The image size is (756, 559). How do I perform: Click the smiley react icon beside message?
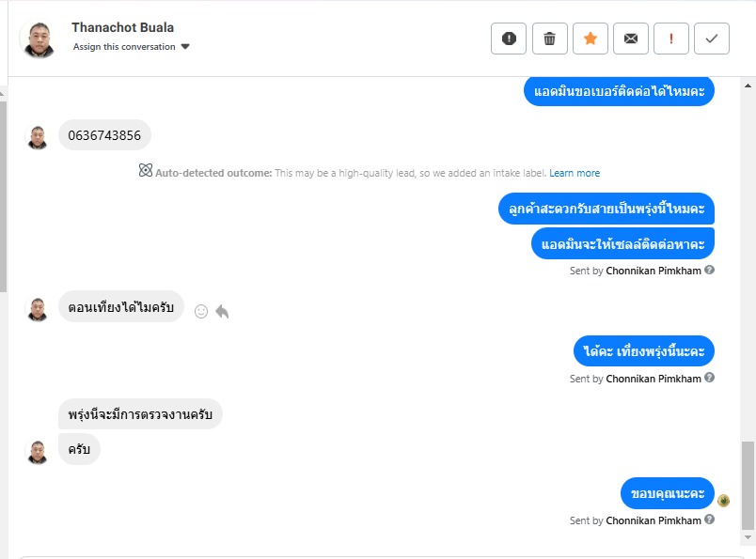point(200,311)
